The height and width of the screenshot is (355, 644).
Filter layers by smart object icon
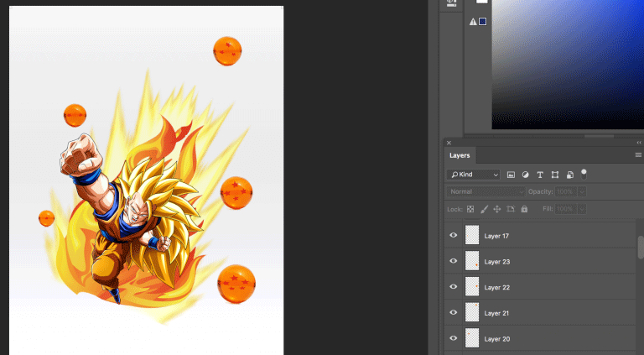tap(569, 175)
